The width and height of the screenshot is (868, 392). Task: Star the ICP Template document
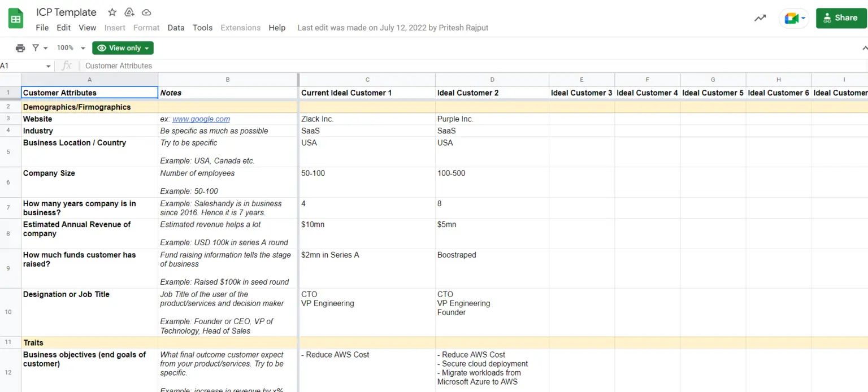tap(112, 12)
